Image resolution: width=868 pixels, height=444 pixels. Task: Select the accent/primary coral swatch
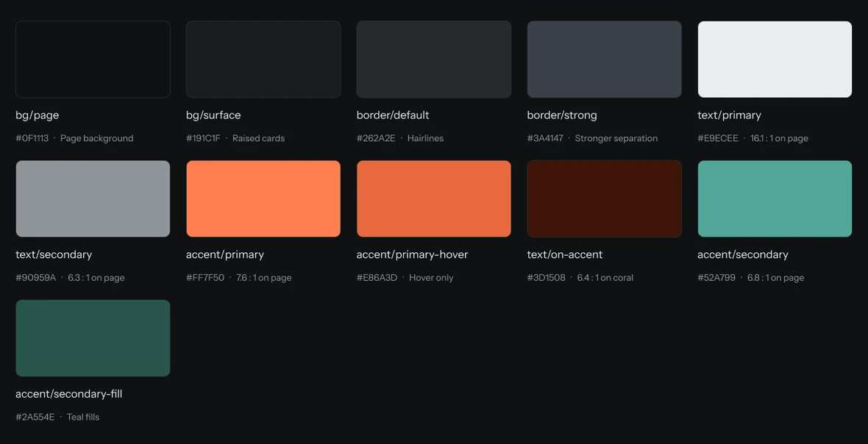263,198
